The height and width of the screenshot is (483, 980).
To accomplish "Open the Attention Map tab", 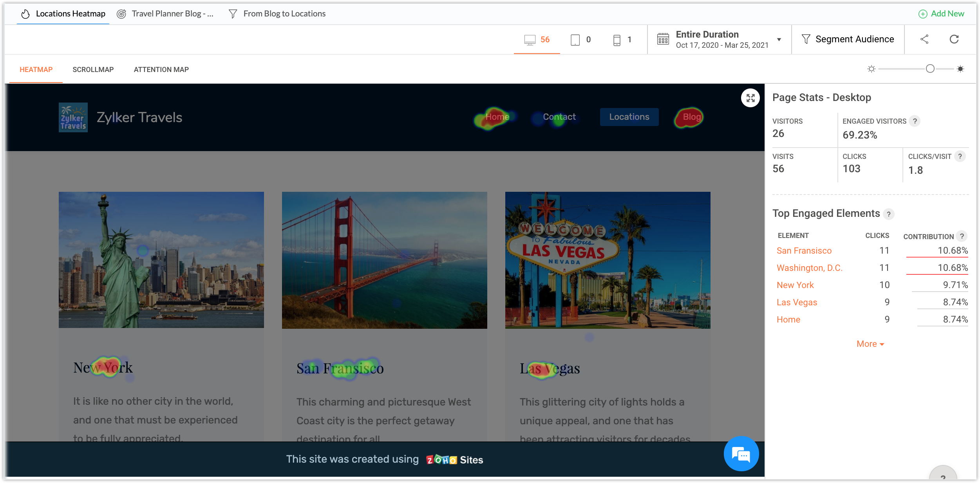I will 161,69.
